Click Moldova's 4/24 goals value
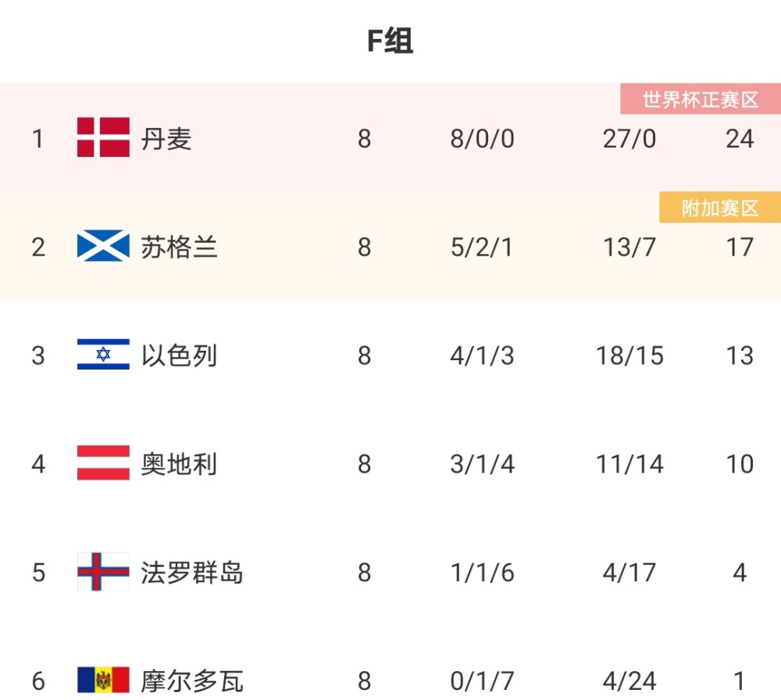Image resolution: width=781 pixels, height=700 pixels. [629, 681]
